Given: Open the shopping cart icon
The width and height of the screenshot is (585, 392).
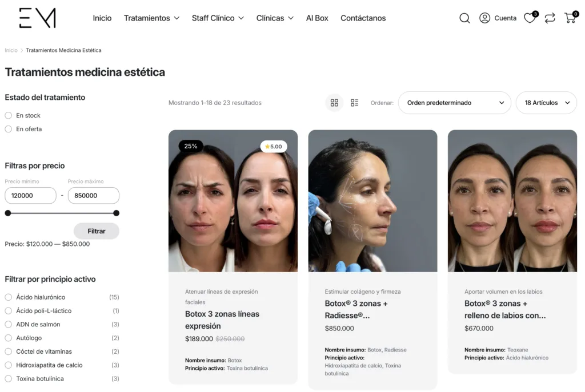Looking at the screenshot, I should pyautogui.click(x=570, y=18).
